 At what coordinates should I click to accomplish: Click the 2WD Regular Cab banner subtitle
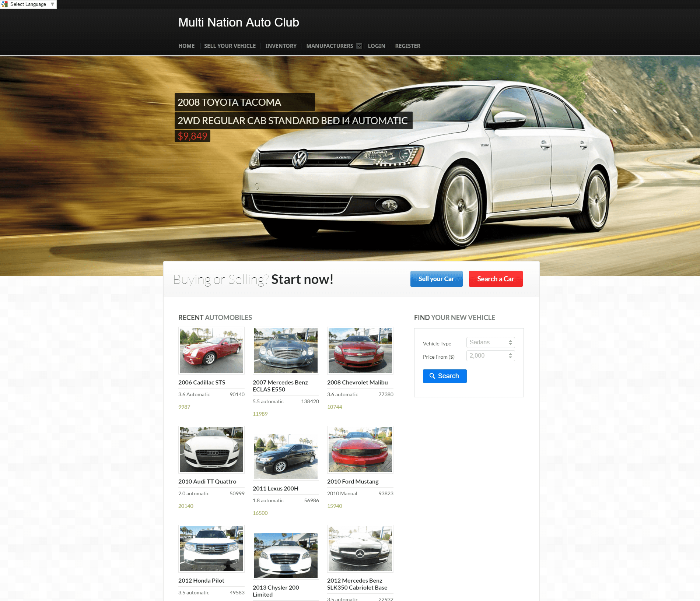[293, 120]
